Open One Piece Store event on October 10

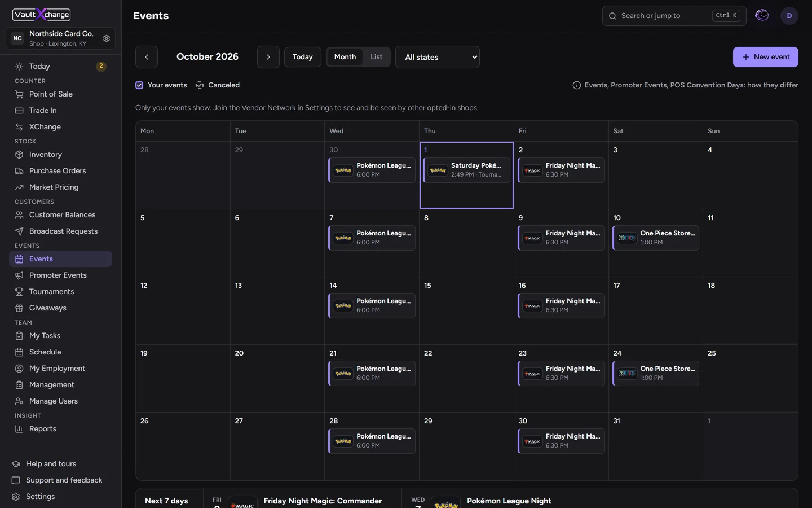tap(656, 238)
